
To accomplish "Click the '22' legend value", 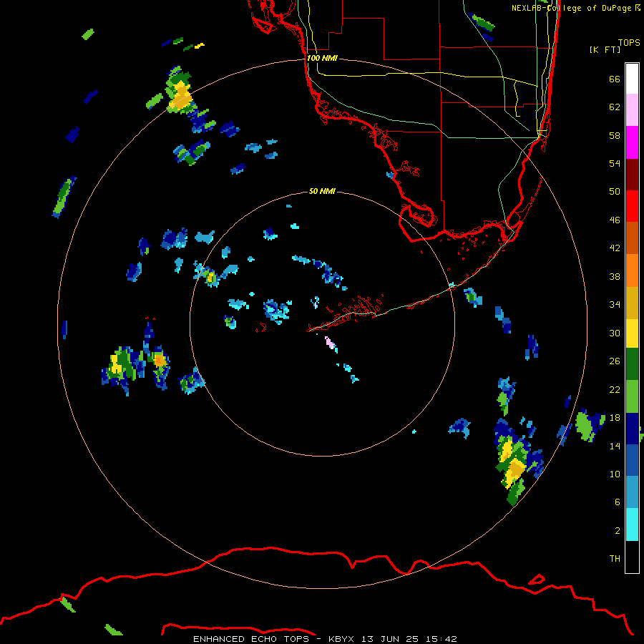I will 615,389.
